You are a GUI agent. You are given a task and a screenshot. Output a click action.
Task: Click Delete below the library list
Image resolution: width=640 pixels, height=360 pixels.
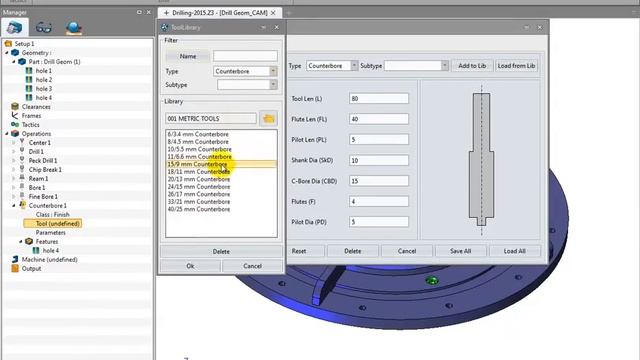pyautogui.click(x=221, y=251)
